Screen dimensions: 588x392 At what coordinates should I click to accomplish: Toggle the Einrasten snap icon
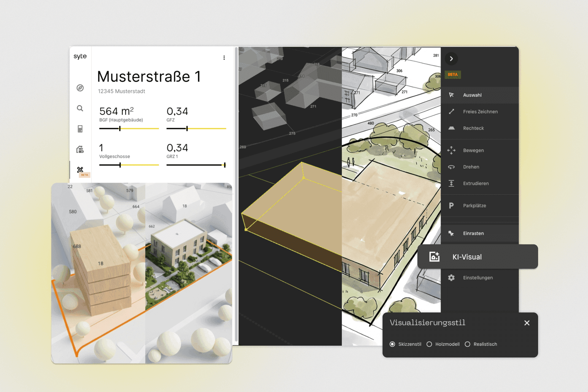coord(451,233)
